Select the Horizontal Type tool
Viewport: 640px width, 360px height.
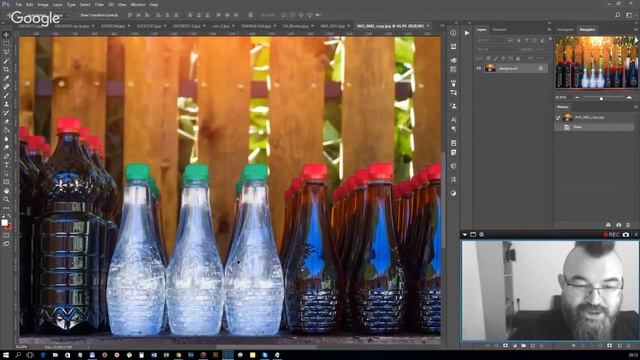click(x=6, y=164)
